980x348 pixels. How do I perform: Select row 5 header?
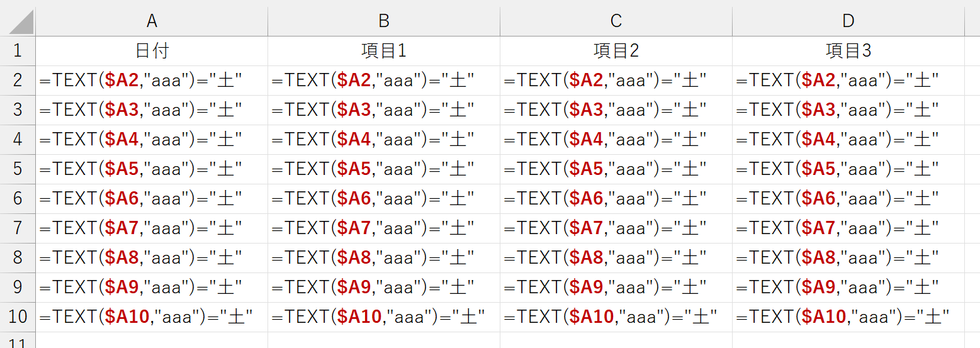(18, 169)
